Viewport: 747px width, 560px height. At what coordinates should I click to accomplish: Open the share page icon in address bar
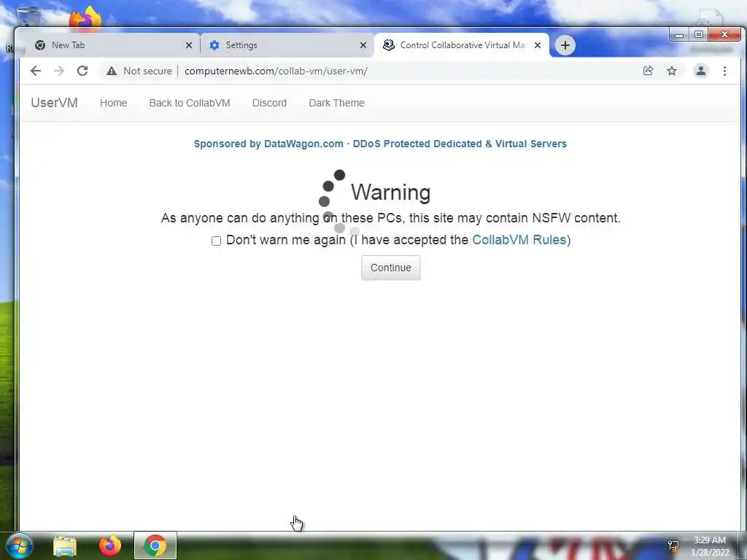648,71
